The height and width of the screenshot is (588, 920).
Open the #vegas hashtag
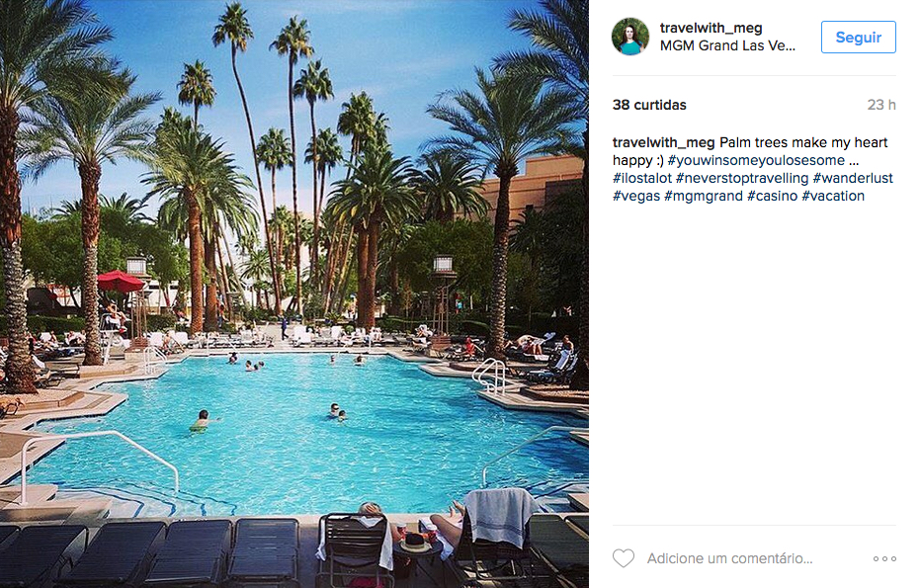[636, 196]
